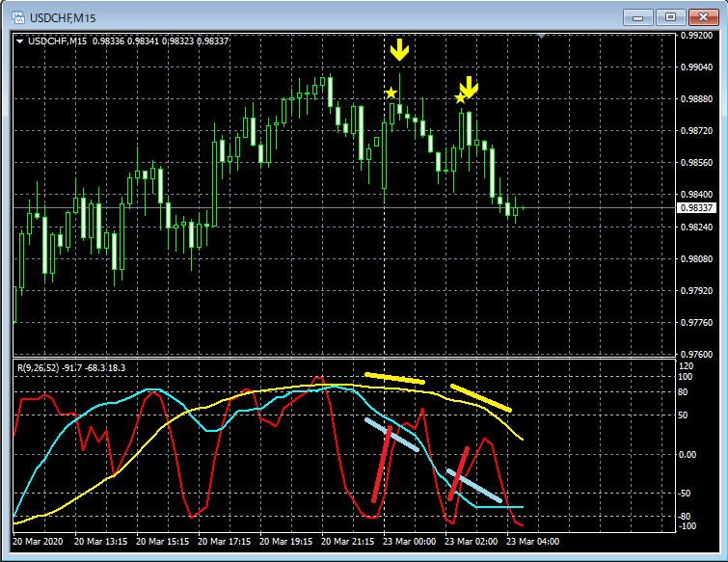Image resolution: width=728 pixels, height=562 pixels.
Task: Click time axis label 20 Mar 15:15
Action: coord(163,542)
